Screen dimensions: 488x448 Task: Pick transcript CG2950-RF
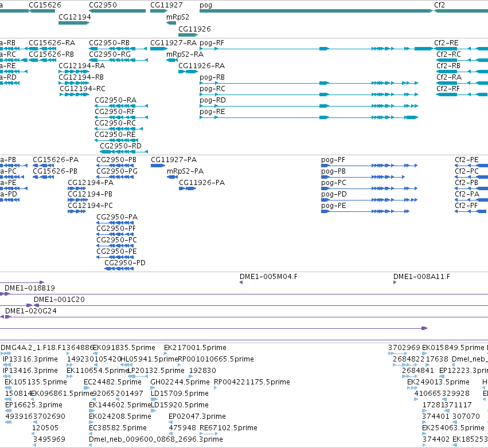coord(122,117)
